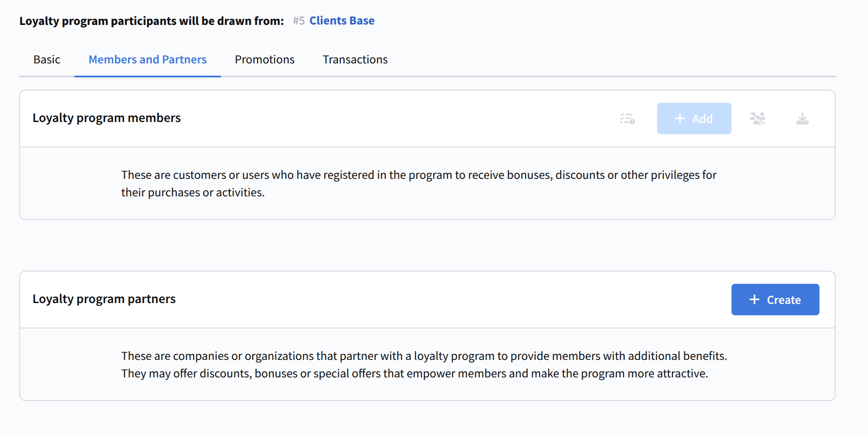Click the Loyalty program partners heading
The height and width of the screenshot is (436, 868).
point(104,299)
